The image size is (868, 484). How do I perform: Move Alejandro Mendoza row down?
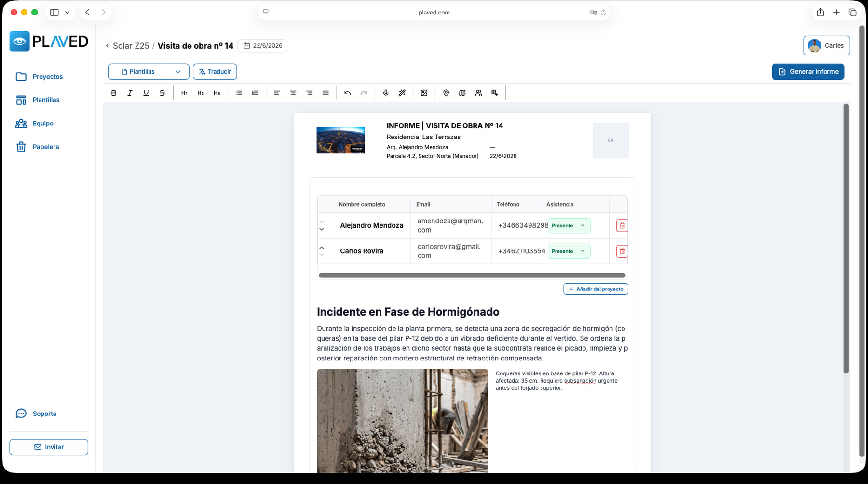322,229
